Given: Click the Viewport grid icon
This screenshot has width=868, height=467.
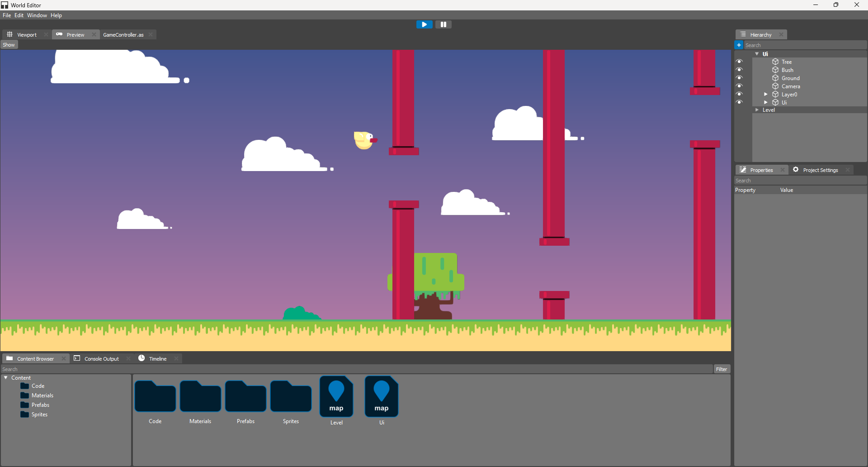Looking at the screenshot, I should (x=9, y=34).
